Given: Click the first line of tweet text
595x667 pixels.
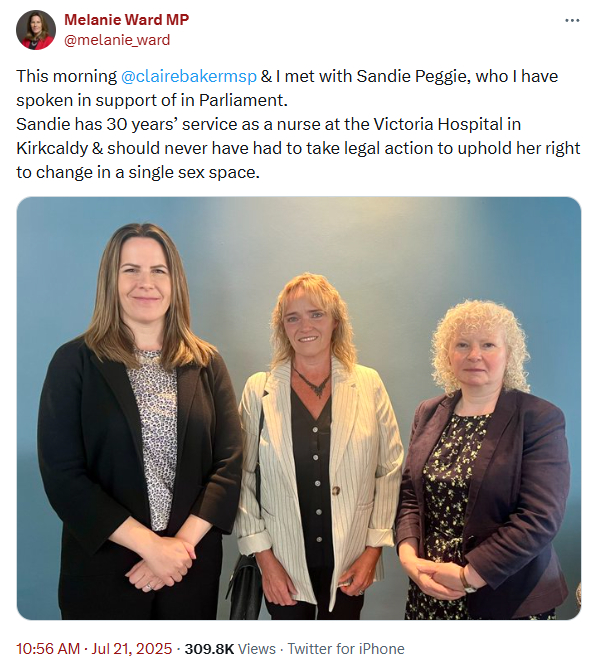Looking at the screenshot, I should click(287, 77).
